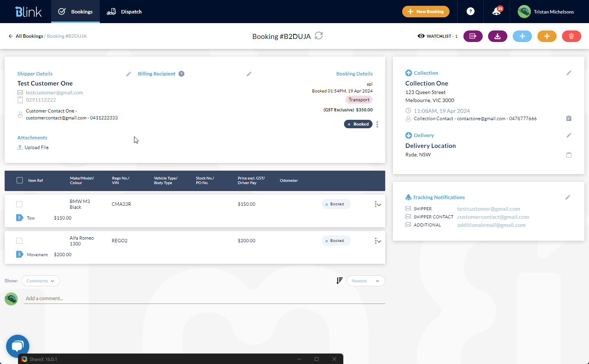Open the help question mark icon
The height and width of the screenshot is (364, 589).
pos(470,12)
